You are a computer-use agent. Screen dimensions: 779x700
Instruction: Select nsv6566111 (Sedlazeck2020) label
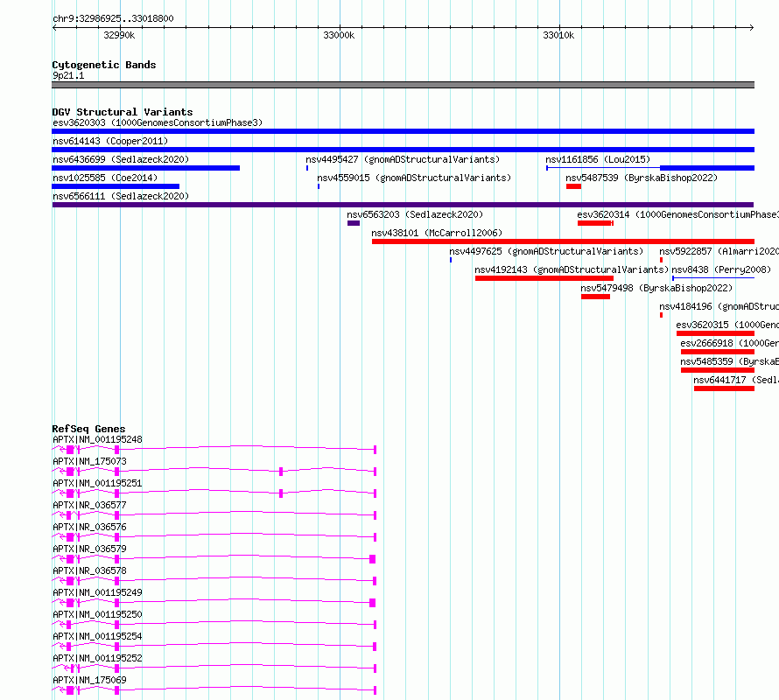(121, 196)
